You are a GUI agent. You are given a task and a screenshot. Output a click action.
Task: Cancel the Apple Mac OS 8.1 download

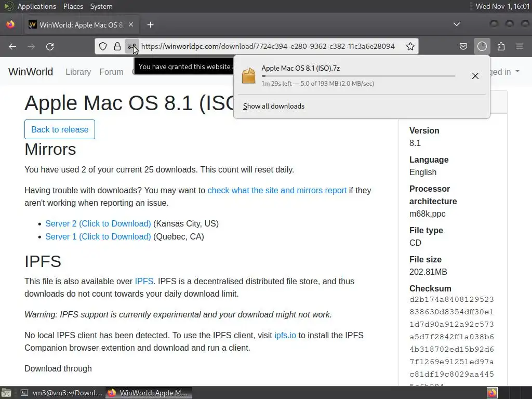pyautogui.click(x=475, y=76)
